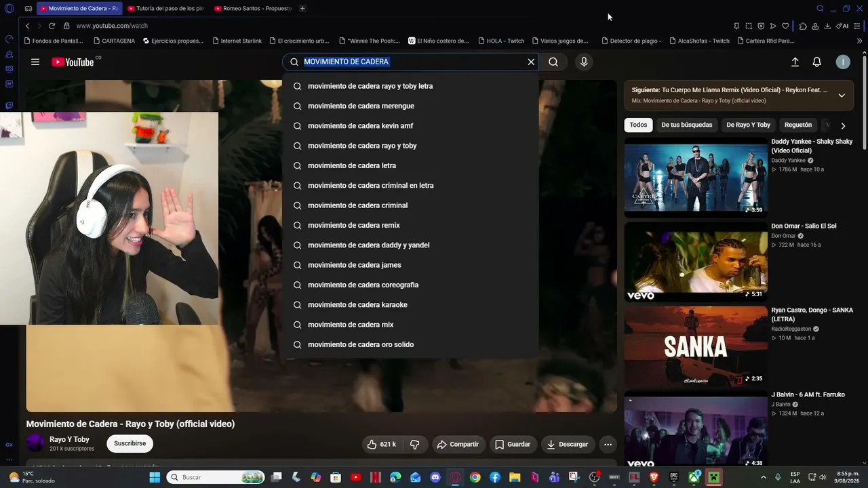Share the video using Compartir
This screenshot has height=488, width=868.
[x=458, y=444]
